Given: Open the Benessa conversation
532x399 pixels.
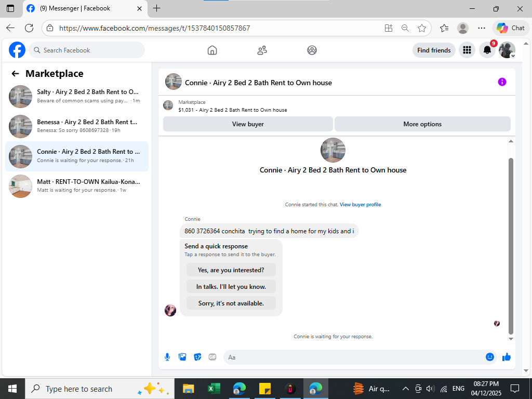Looking at the screenshot, I should [x=77, y=126].
